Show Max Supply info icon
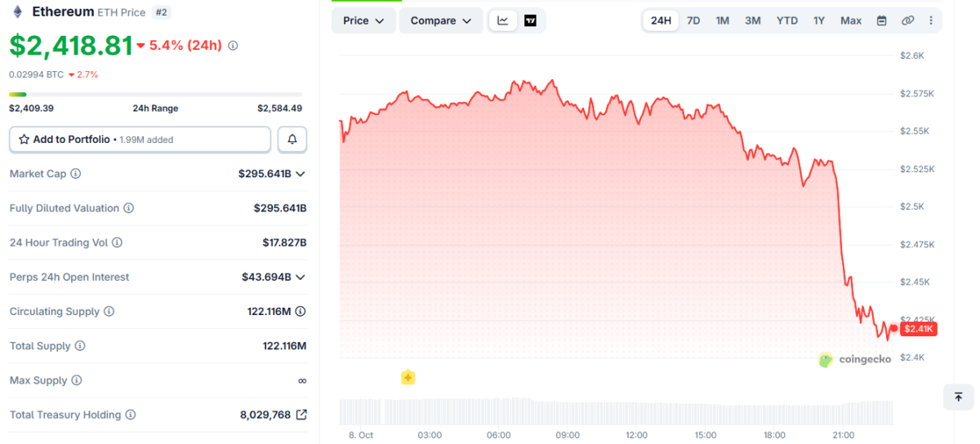This screenshot has height=444, width=980. pyautogui.click(x=76, y=380)
